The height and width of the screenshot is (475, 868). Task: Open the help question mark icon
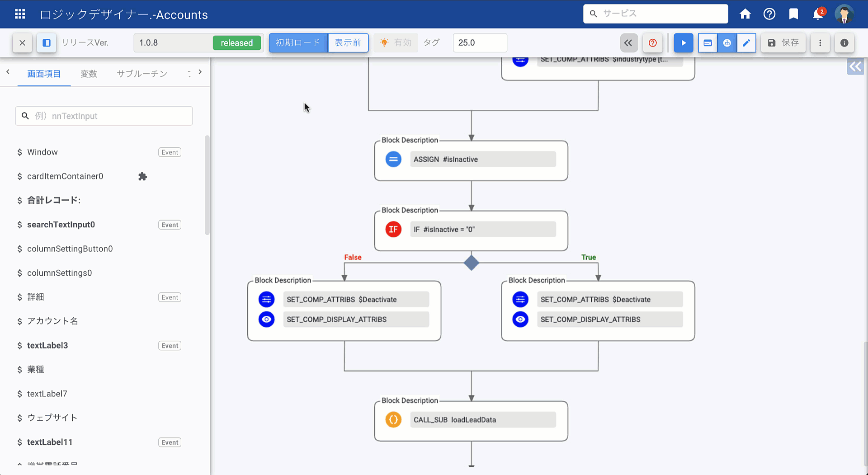[769, 14]
